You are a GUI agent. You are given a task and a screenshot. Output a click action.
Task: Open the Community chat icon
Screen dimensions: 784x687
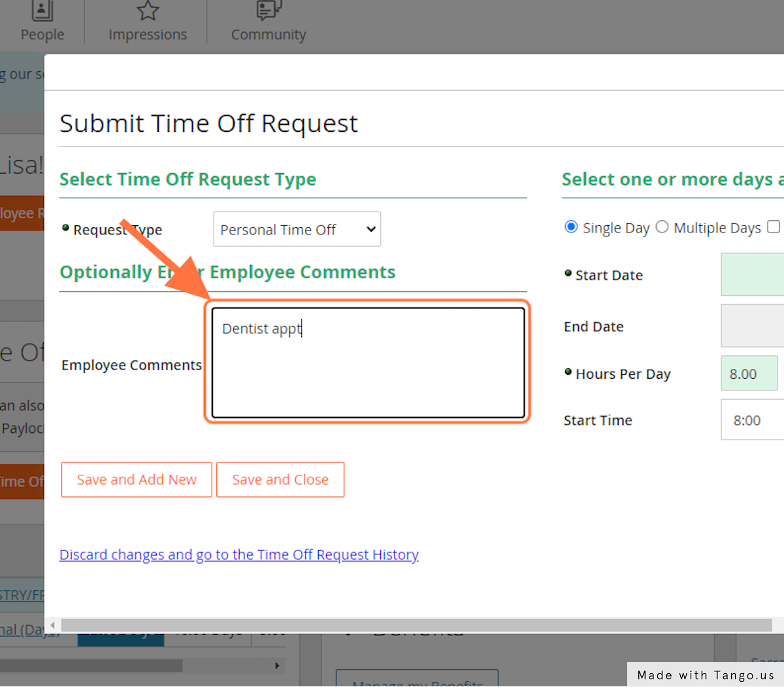click(x=269, y=10)
